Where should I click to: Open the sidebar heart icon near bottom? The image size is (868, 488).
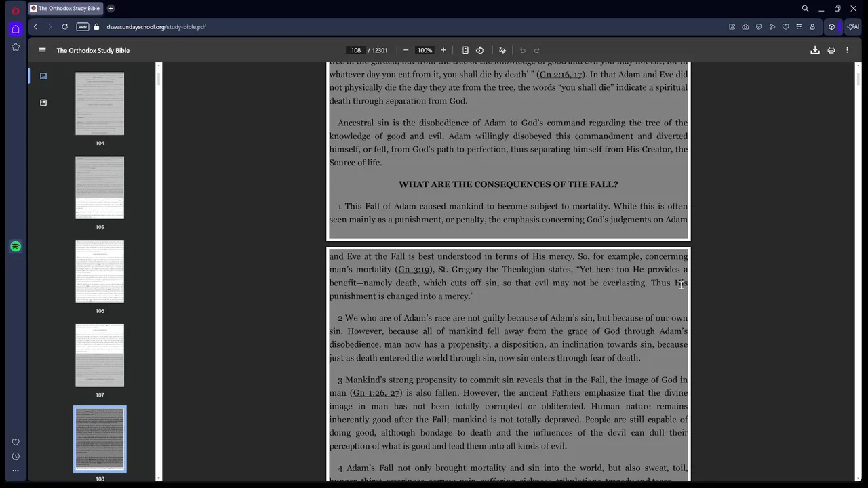pos(16,442)
